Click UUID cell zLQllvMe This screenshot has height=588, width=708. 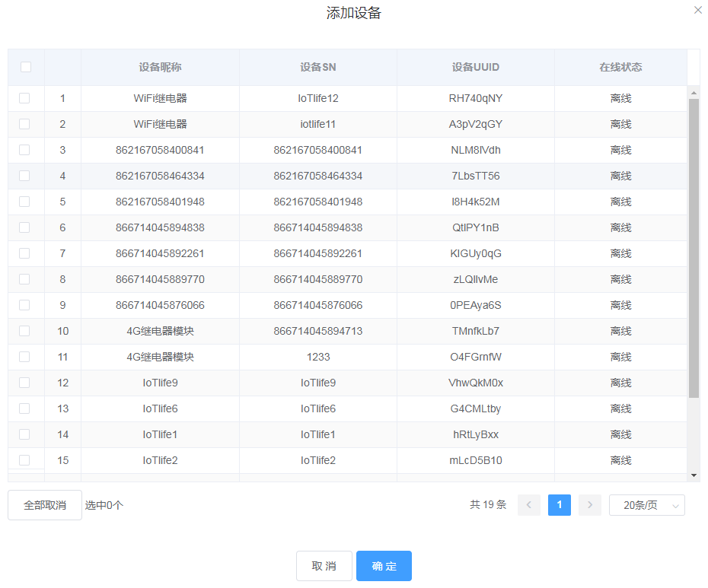pos(476,279)
